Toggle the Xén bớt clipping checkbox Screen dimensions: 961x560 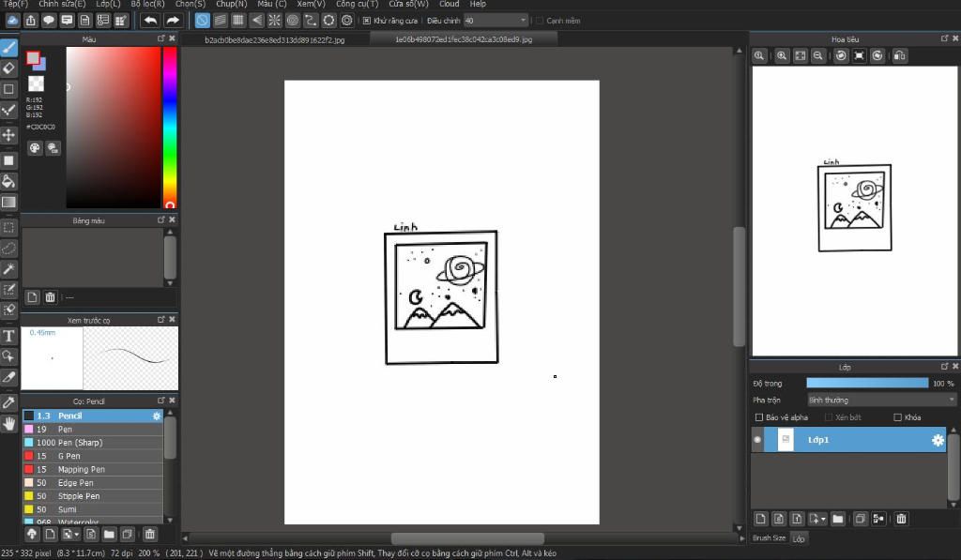coord(829,417)
